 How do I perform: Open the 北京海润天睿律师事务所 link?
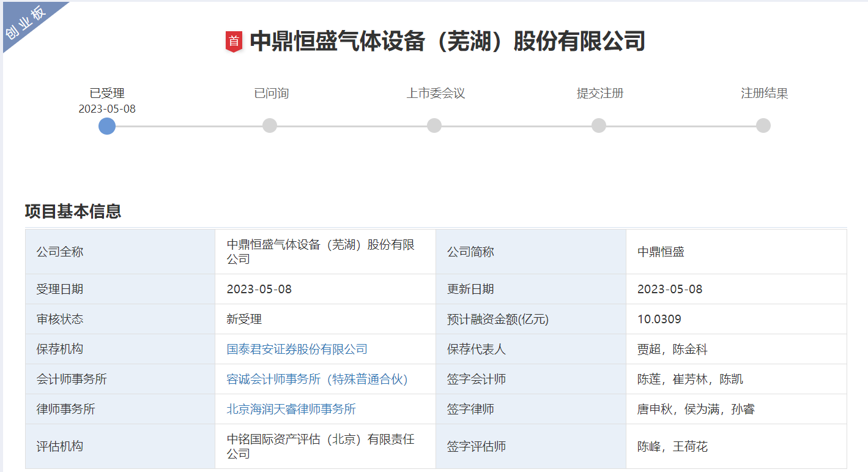tap(291, 410)
